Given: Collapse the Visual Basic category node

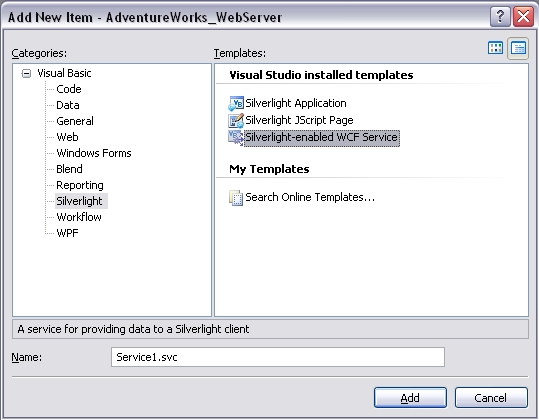Looking at the screenshot, I should [x=26, y=73].
